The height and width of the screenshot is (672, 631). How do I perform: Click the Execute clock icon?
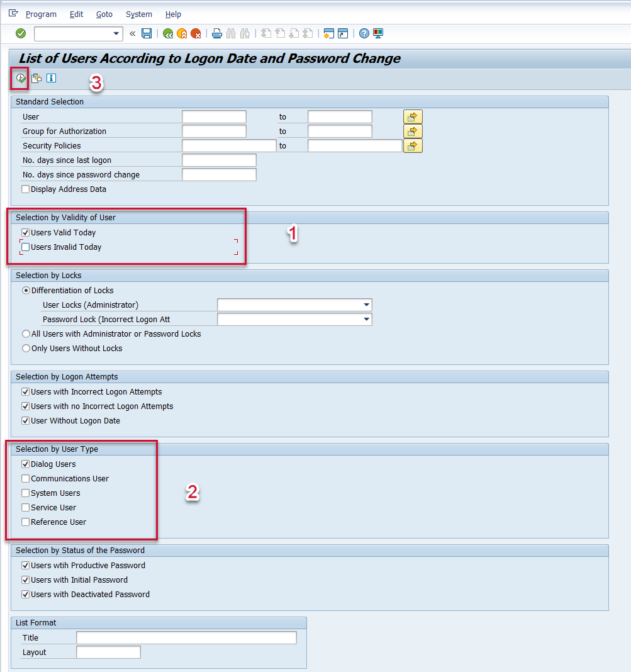tap(21, 79)
